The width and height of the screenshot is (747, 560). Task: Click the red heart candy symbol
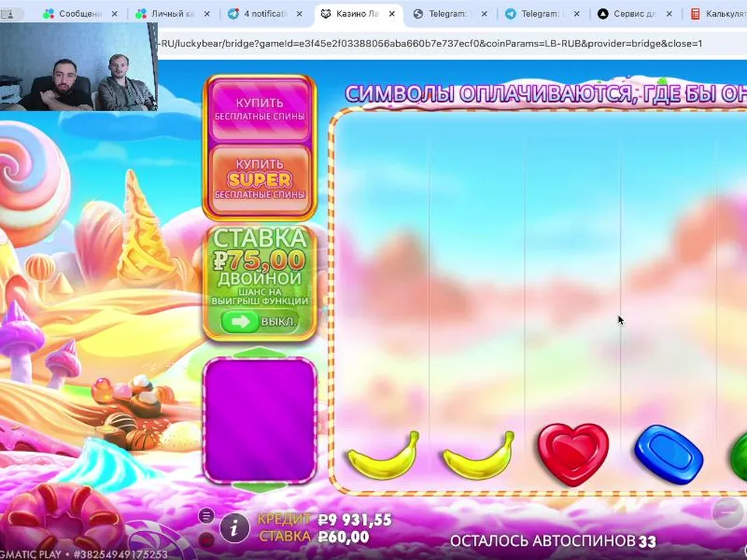click(x=573, y=454)
